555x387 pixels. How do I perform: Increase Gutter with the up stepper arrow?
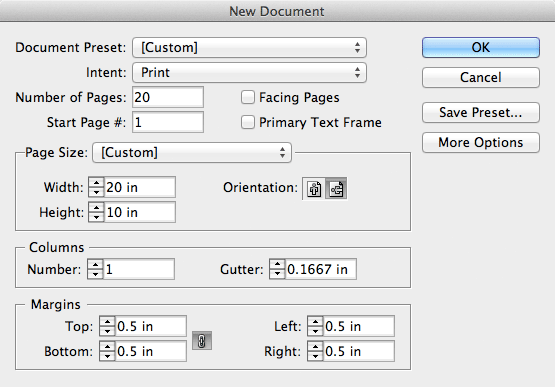[277, 264]
